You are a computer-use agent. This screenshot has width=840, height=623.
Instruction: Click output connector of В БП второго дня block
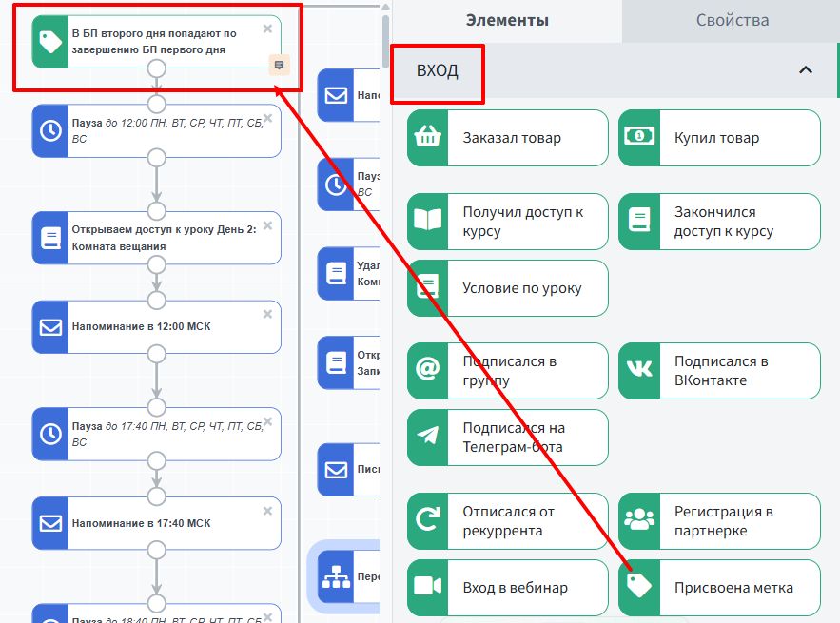click(156, 68)
